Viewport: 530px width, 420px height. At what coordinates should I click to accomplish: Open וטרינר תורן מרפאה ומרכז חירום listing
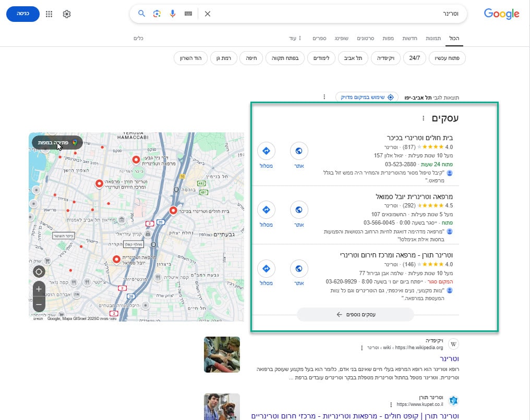(396, 255)
